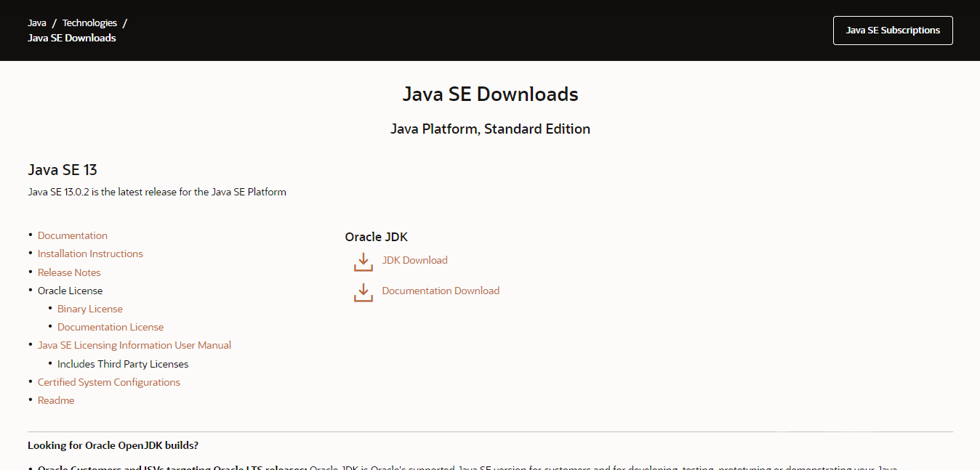Click the Java SE 13 heading

point(63,169)
